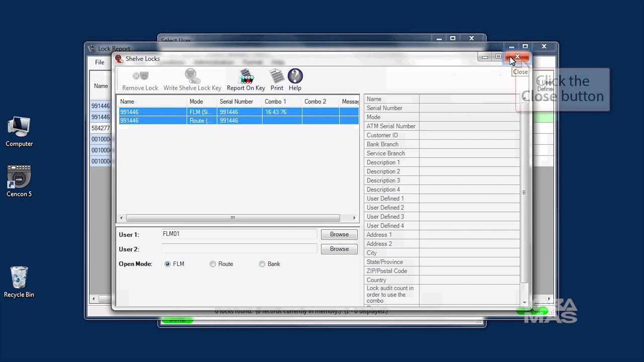Minimize the Shelve Locks window
644x362 pixels.
485,57
